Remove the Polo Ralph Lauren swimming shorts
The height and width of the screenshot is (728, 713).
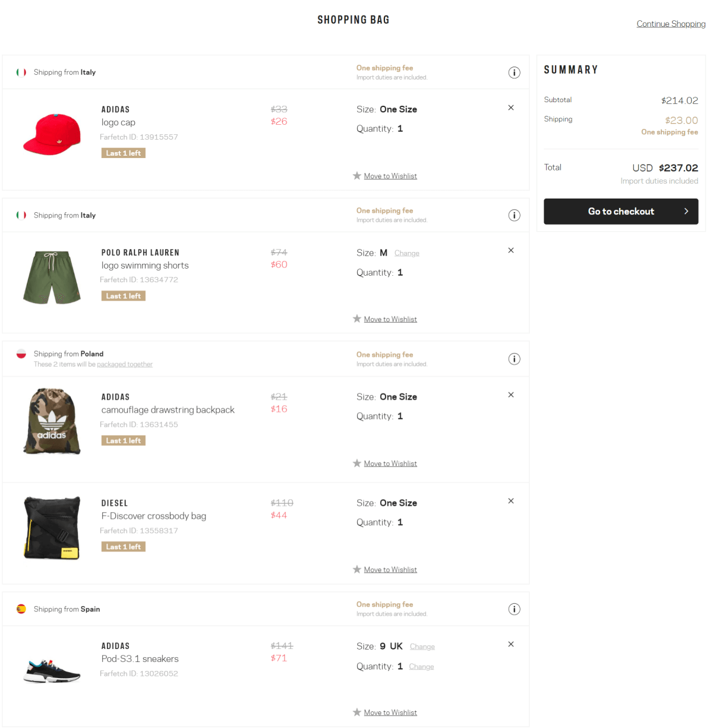[511, 250]
